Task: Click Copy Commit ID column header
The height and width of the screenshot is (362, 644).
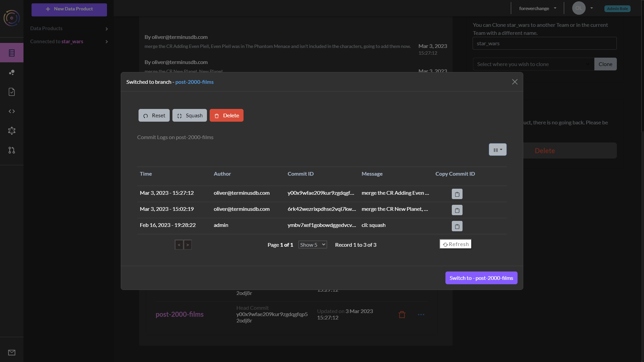Action: (455, 174)
